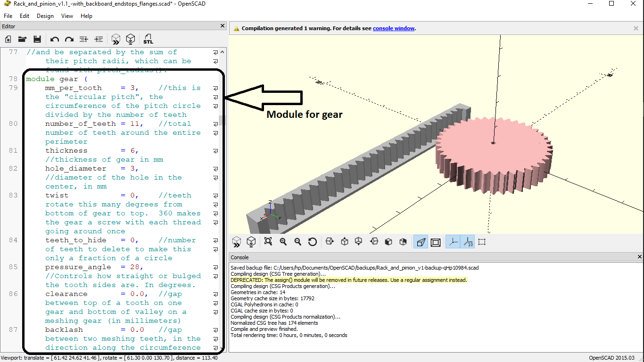Click the DEPRECATED warning line in console
The height and width of the screenshot is (362, 644).
(x=349, y=280)
